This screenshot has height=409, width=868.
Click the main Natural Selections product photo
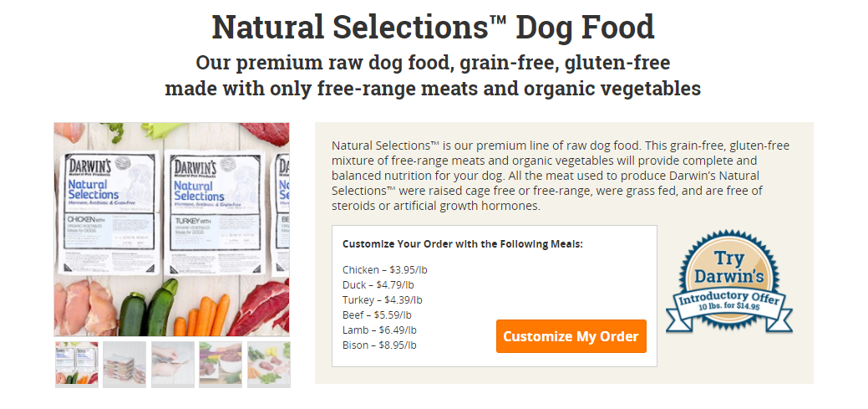(x=171, y=229)
